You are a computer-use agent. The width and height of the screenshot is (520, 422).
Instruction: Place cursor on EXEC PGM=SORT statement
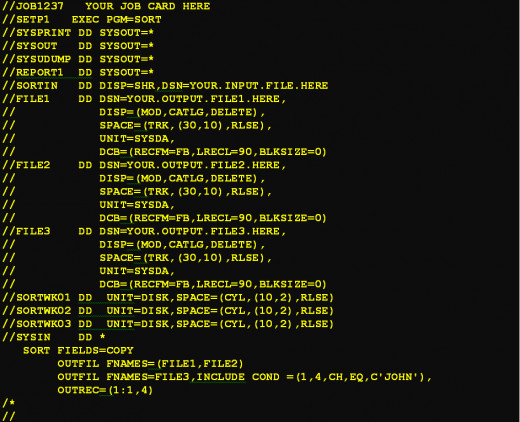tap(117, 20)
